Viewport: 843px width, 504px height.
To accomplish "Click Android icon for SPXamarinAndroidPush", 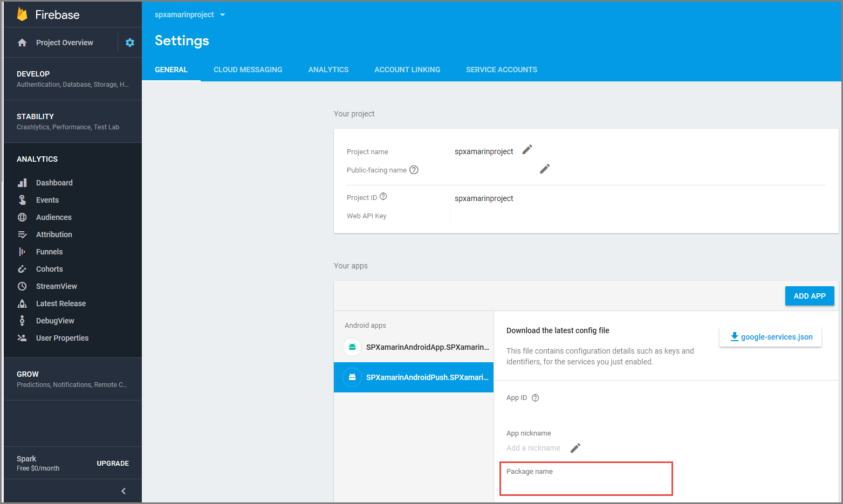I will tap(352, 377).
